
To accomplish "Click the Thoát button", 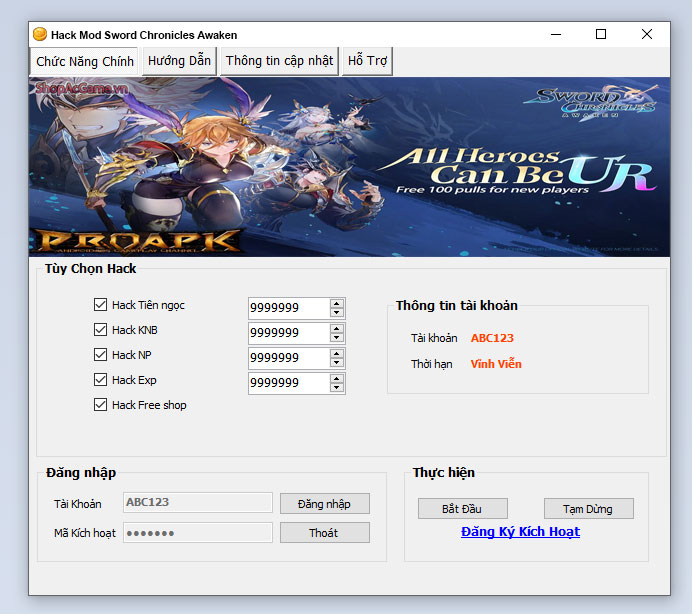I will coord(325,533).
